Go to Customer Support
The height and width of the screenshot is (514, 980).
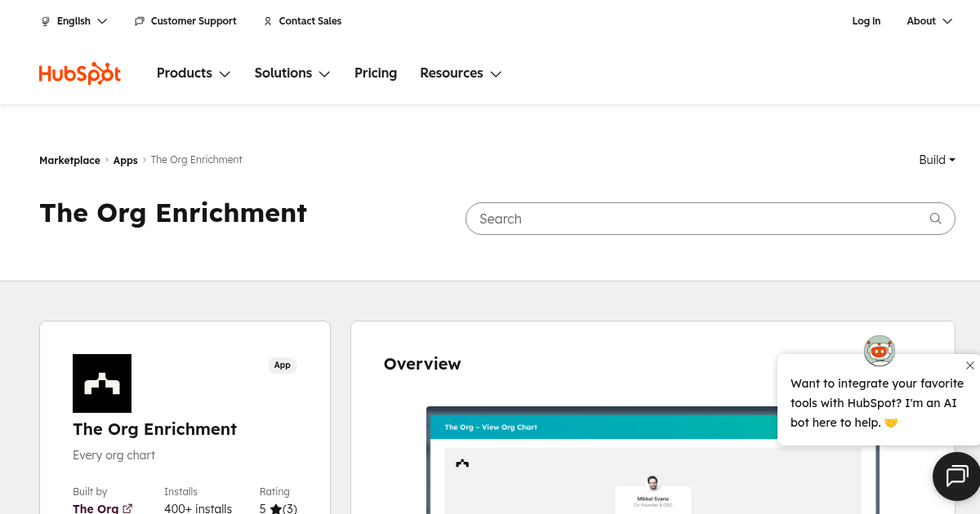(194, 21)
